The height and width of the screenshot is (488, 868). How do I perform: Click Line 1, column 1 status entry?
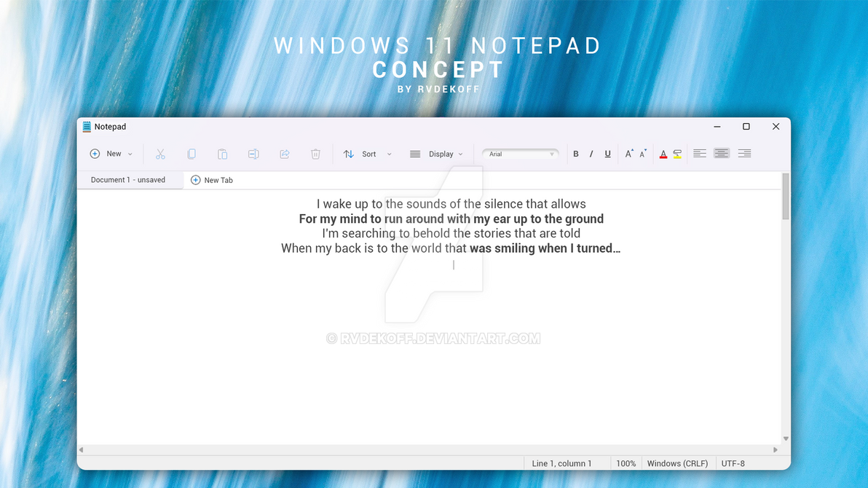(561, 464)
